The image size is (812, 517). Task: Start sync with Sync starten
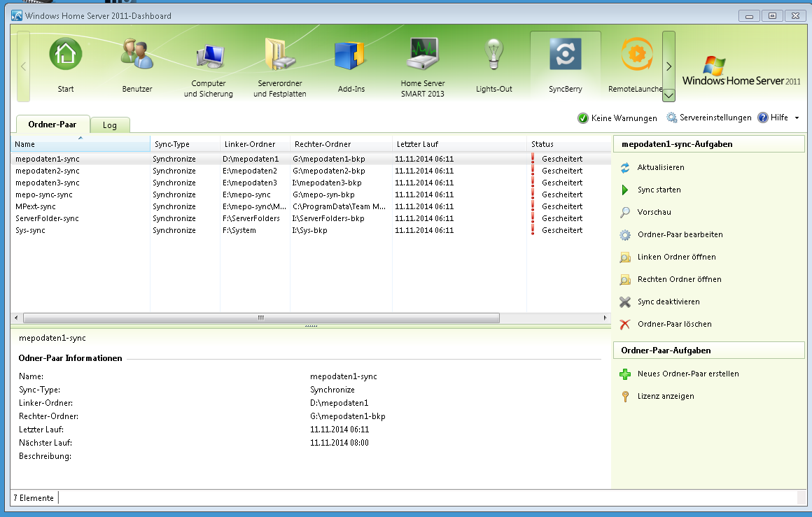[659, 190]
